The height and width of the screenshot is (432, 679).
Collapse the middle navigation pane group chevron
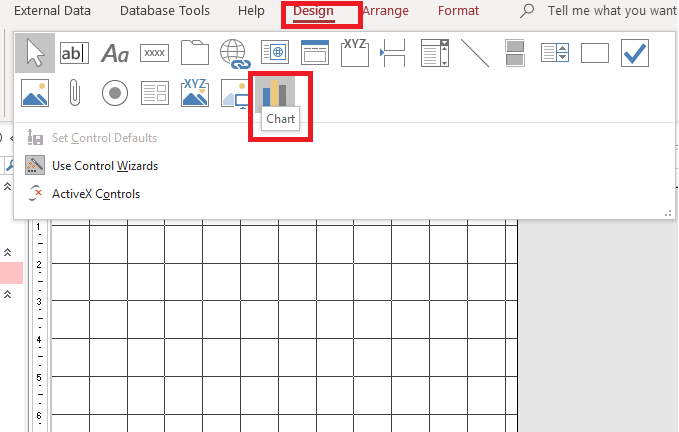[7, 252]
